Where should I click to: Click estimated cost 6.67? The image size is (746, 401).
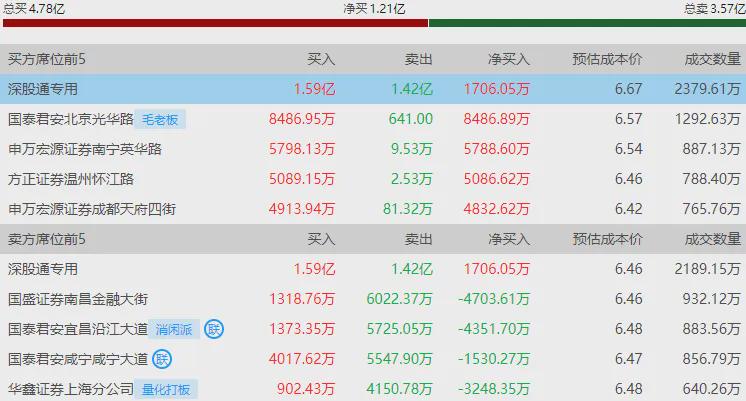tap(628, 89)
